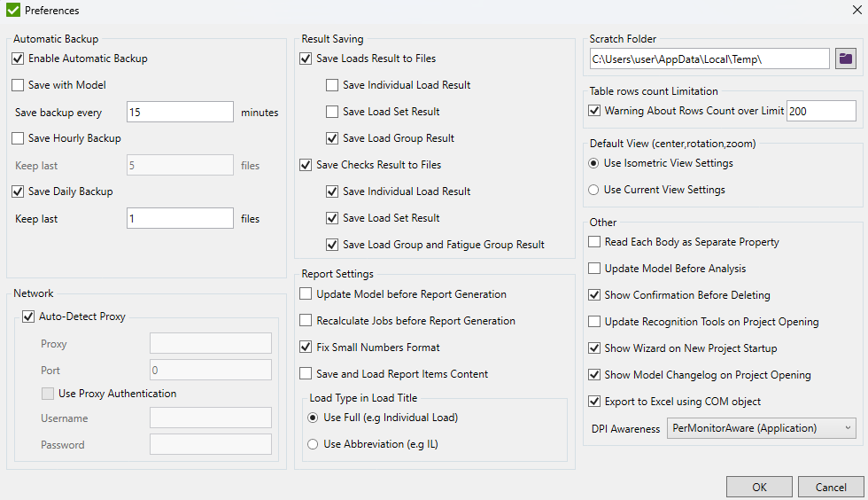Click Daily Backup Keep last files field
Screen dimensions: 868x500
pos(180,218)
